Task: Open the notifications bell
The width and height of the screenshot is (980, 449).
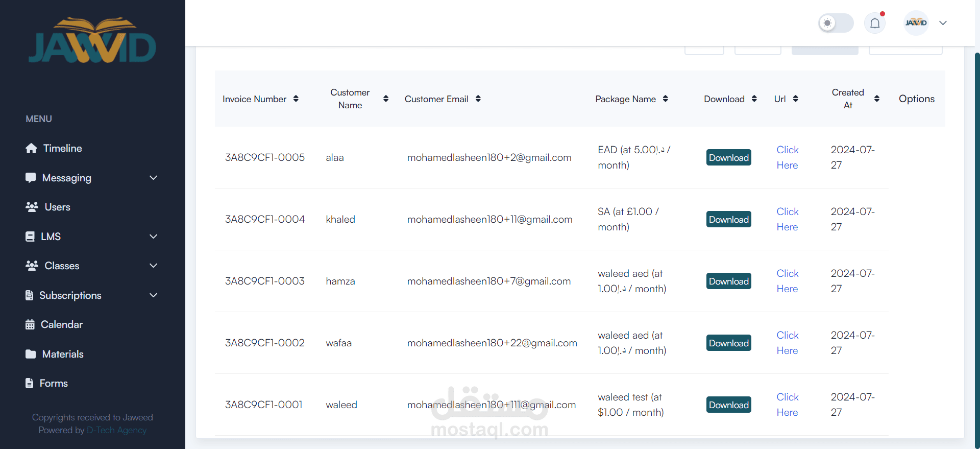Action: click(875, 23)
